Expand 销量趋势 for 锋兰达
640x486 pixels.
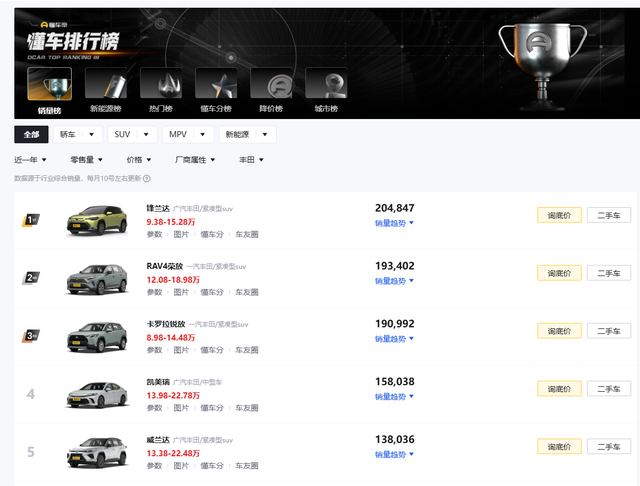(x=394, y=223)
